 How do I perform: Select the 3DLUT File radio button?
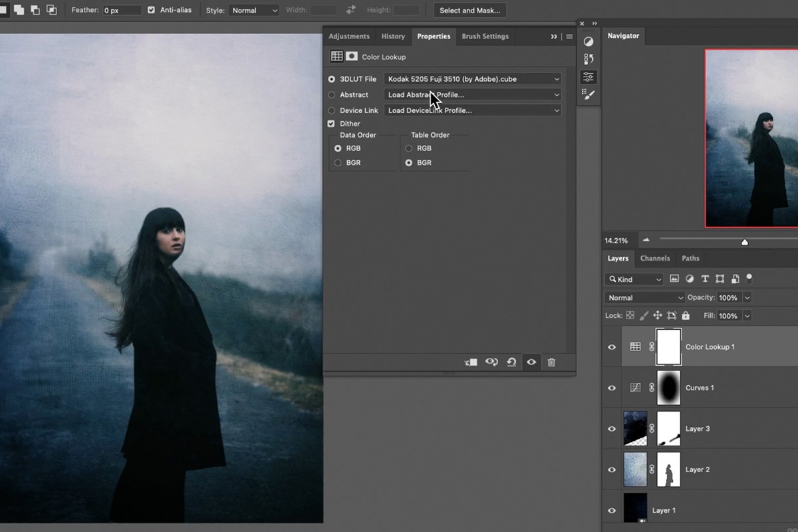(x=332, y=78)
